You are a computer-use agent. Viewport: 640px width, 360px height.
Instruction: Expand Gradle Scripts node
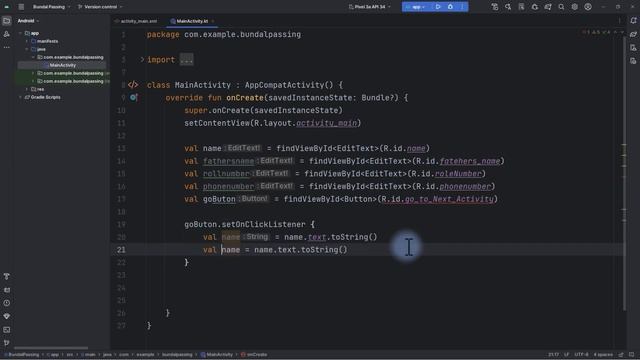pos(20,97)
